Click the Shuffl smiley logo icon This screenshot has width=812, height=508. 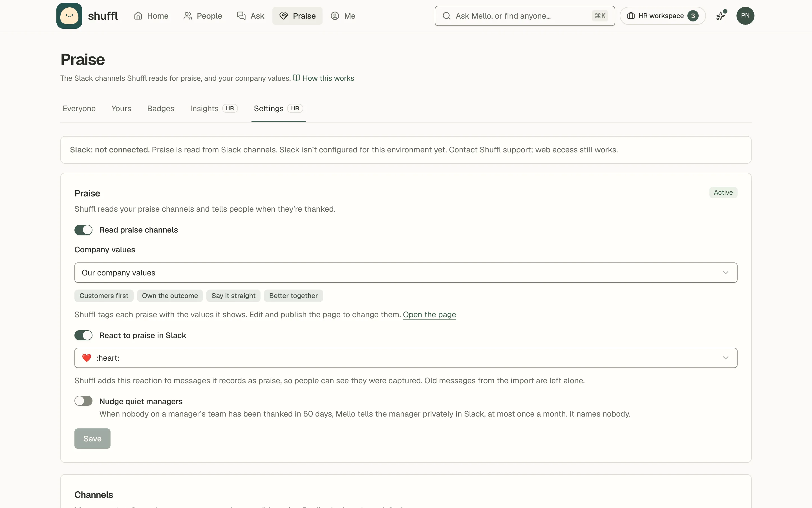pyautogui.click(x=69, y=16)
